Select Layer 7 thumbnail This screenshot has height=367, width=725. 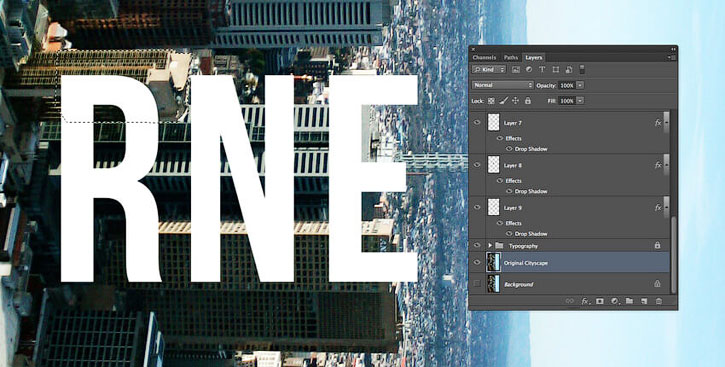click(494, 122)
